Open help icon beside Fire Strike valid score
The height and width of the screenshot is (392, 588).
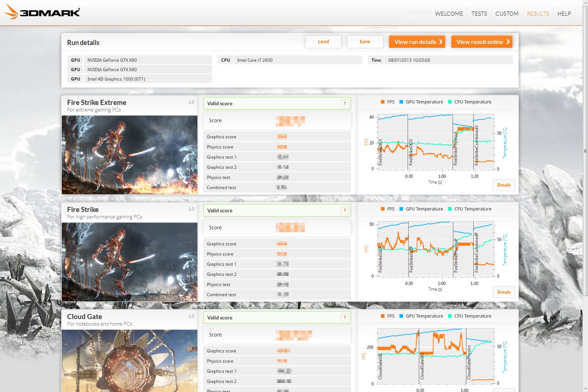[345, 211]
